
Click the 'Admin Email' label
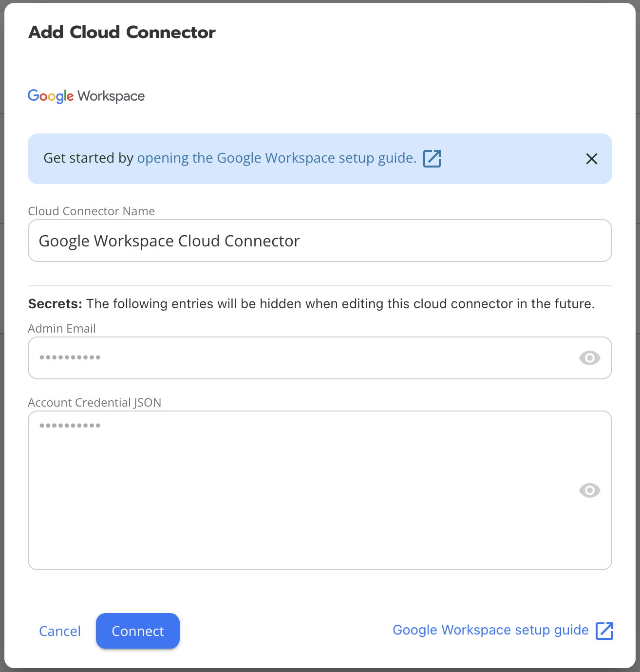[62, 328]
